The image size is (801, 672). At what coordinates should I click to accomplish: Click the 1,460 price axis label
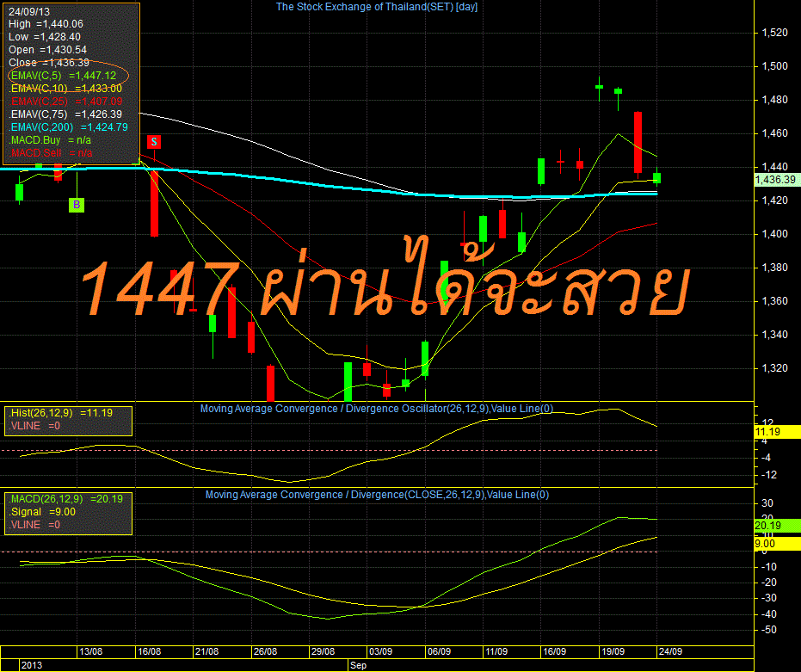pos(774,133)
